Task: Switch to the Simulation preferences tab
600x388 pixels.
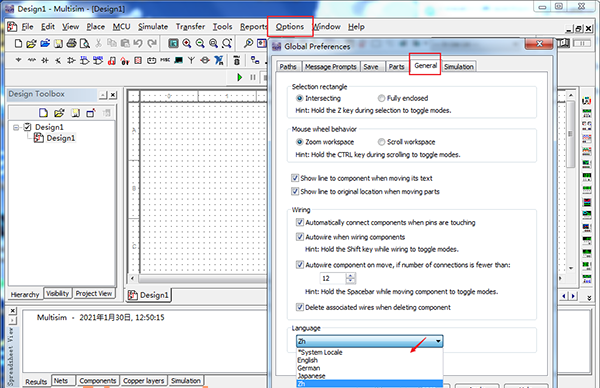Action: pyautogui.click(x=459, y=67)
